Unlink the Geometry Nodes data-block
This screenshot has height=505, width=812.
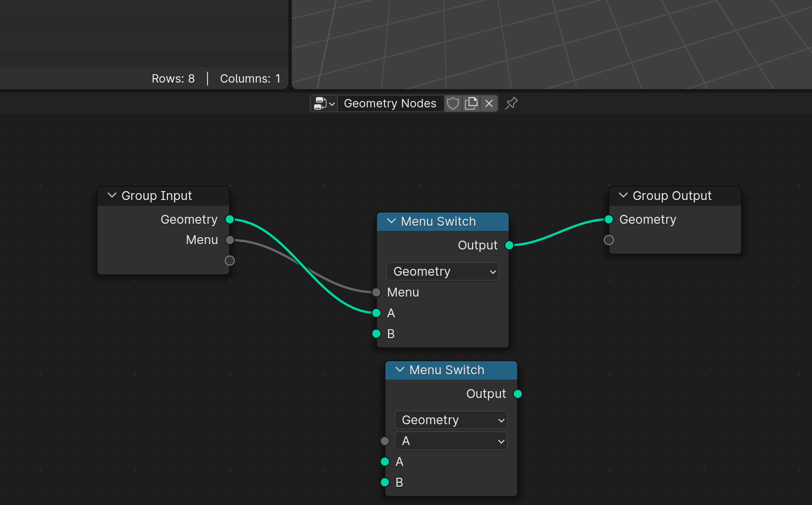pos(489,103)
